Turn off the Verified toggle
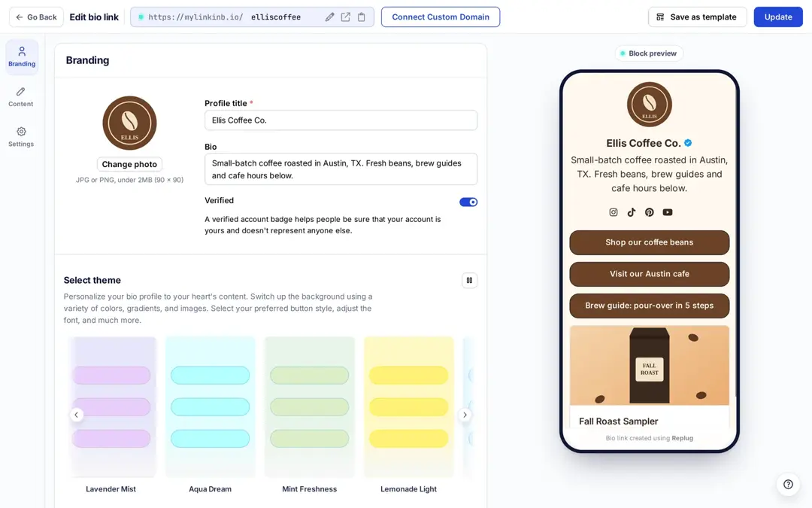The width and height of the screenshot is (812, 508). point(468,202)
